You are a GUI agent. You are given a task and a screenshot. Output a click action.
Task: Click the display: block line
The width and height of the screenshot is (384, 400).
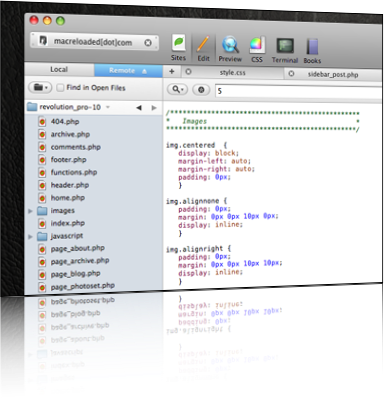click(209, 153)
